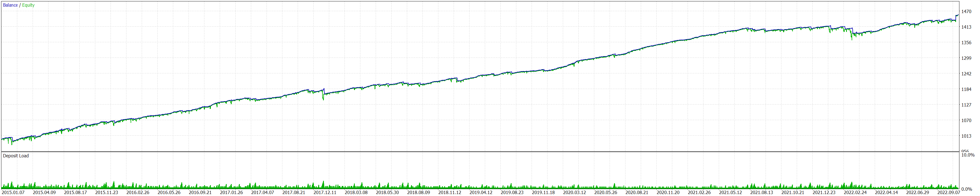This screenshot has width=980, height=196.
Task: Click the 2021.10.21 date label
Action: click(x=793, y=193)
